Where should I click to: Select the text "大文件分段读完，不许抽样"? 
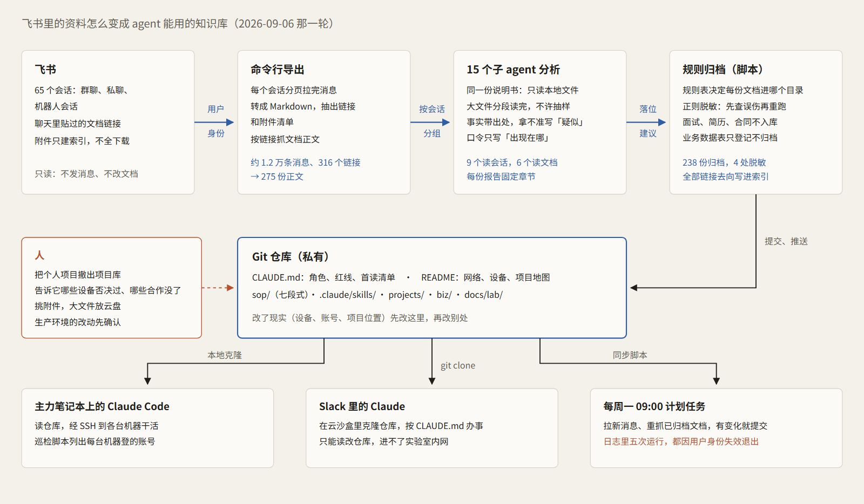518,106
